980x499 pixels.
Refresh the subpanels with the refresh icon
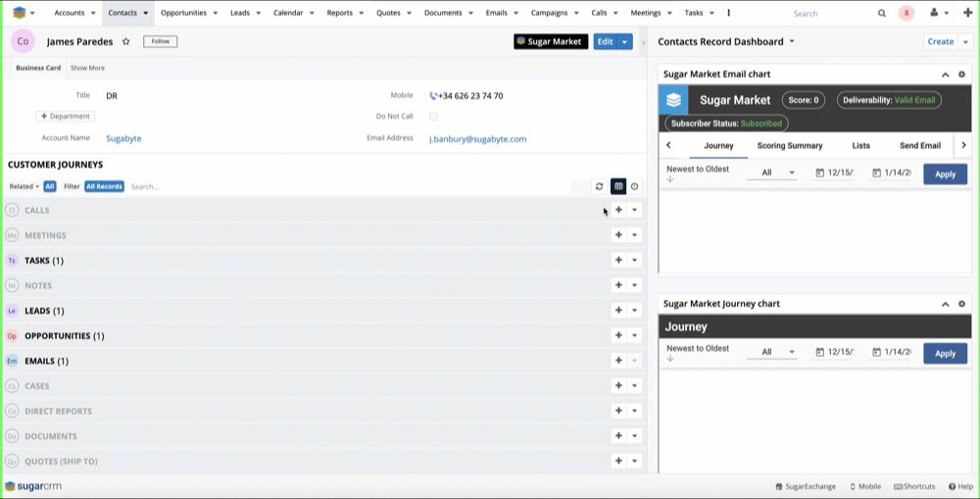pyautogui.click(x=600, y=186)
